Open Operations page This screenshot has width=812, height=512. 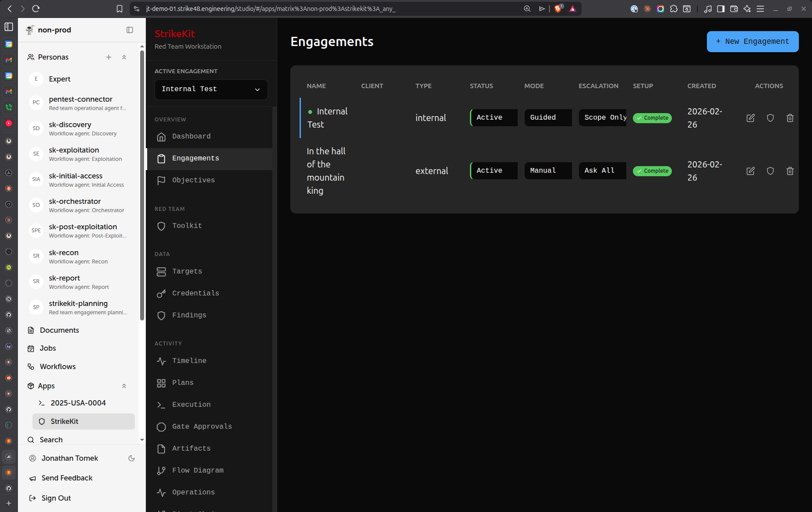tap(209, 492)
